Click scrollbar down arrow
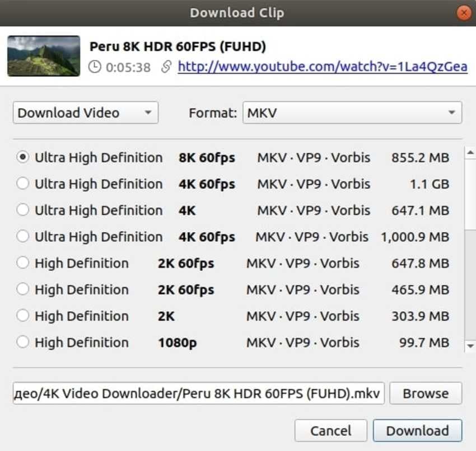 coord(469,347)
